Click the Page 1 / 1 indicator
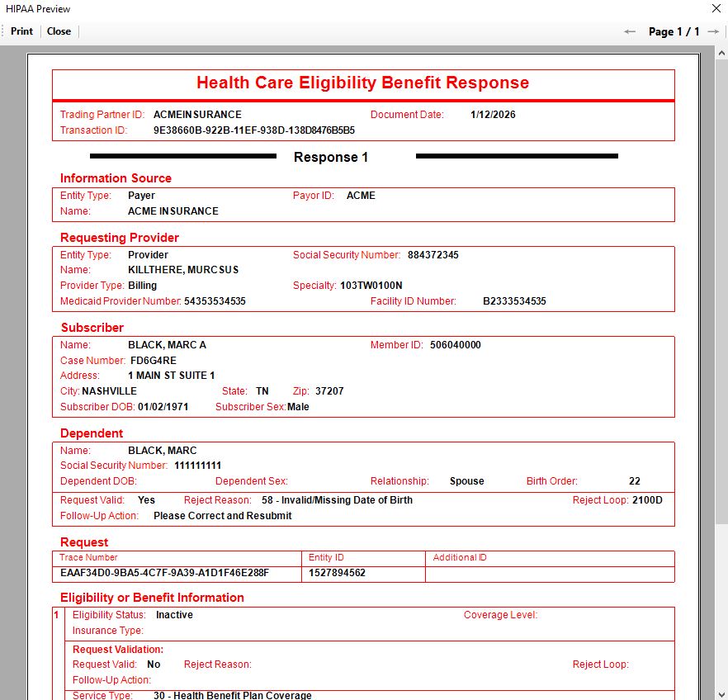This screenshot has width=728, height=700. 674,32
